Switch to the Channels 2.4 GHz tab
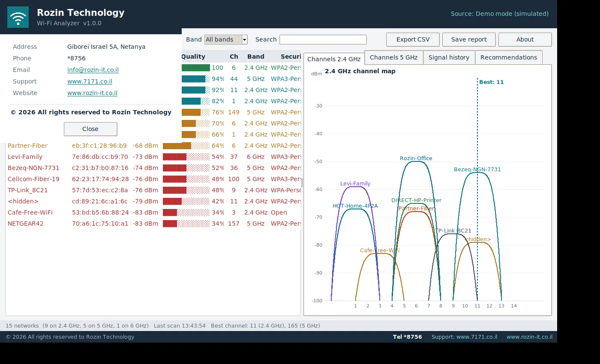This screenshot has width=600, height=364. 334,59
